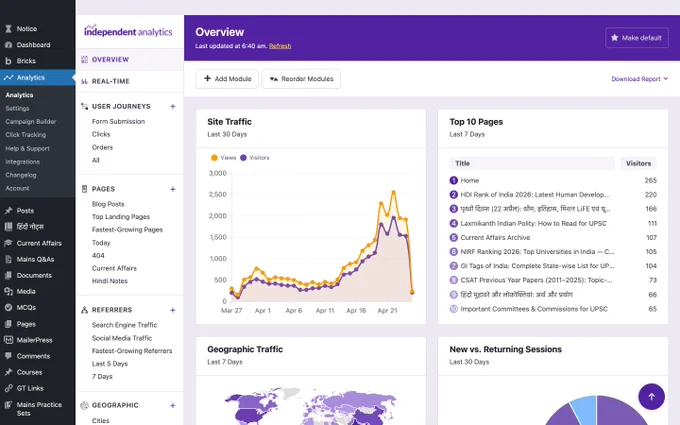Click the Make default button
Viewport: 680px width, 425px height.
[x=637, y=38]
